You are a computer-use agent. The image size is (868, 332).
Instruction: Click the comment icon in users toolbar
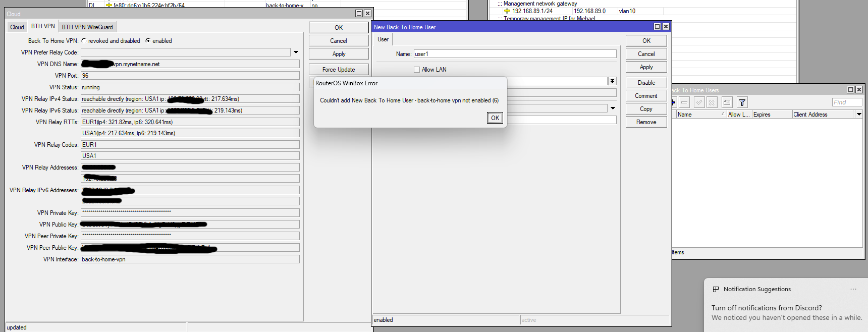(x=727, y=102)
